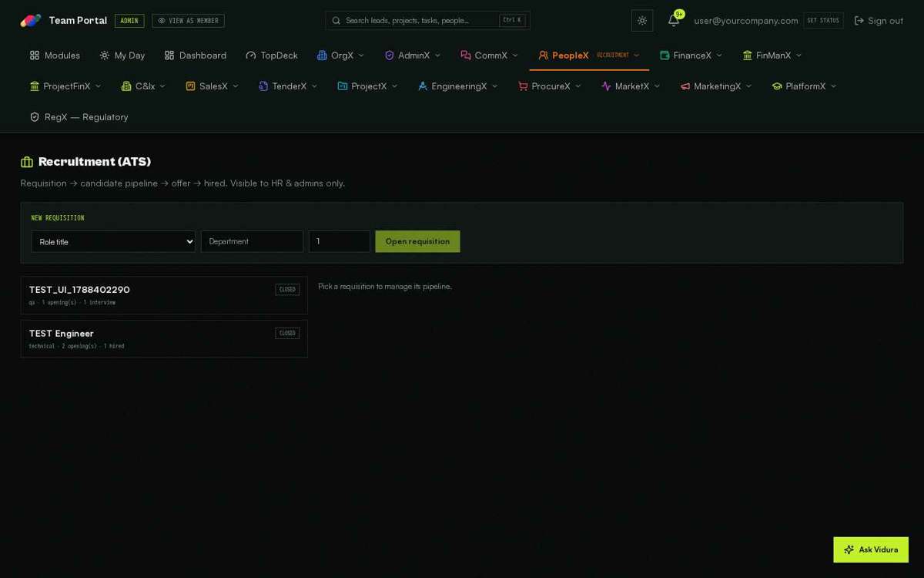Image resolution: width=924 pixels, height=578 pixels.
Task: Click the TopDeck gauge icon
Action: [251, 55]
